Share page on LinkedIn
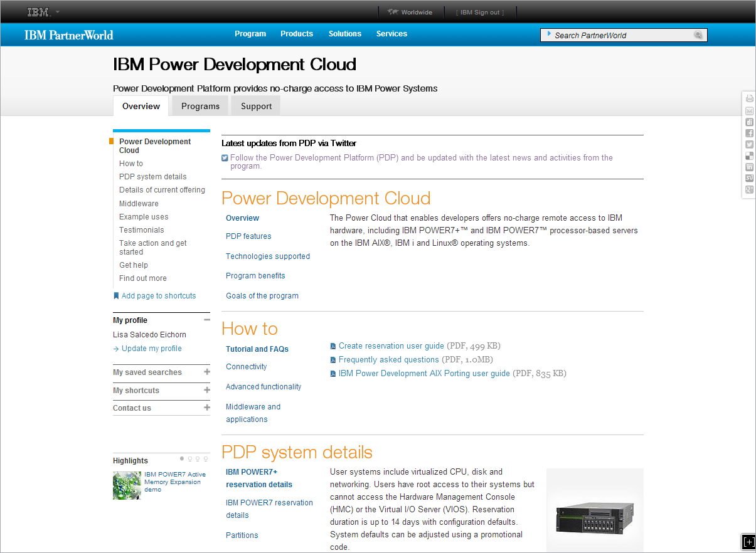The width and height of the screenshot is (756, 553). (749, 167)
